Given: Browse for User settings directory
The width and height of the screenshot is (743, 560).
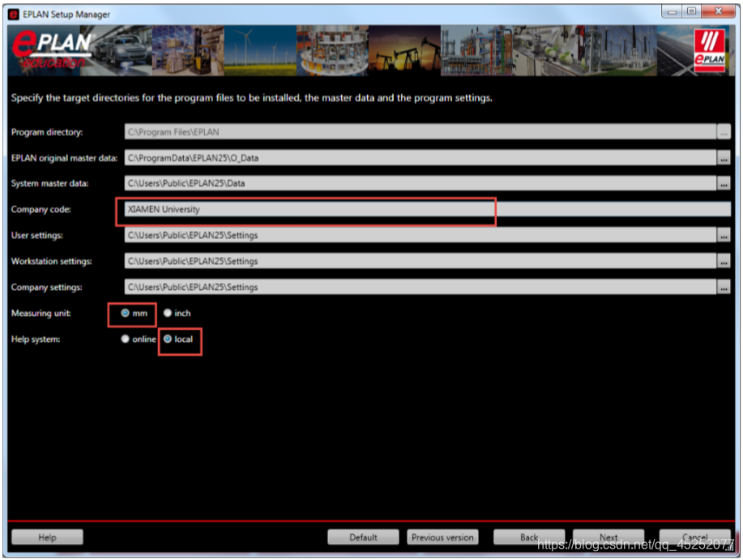Looking at the screenshot, I should point(724,236).
